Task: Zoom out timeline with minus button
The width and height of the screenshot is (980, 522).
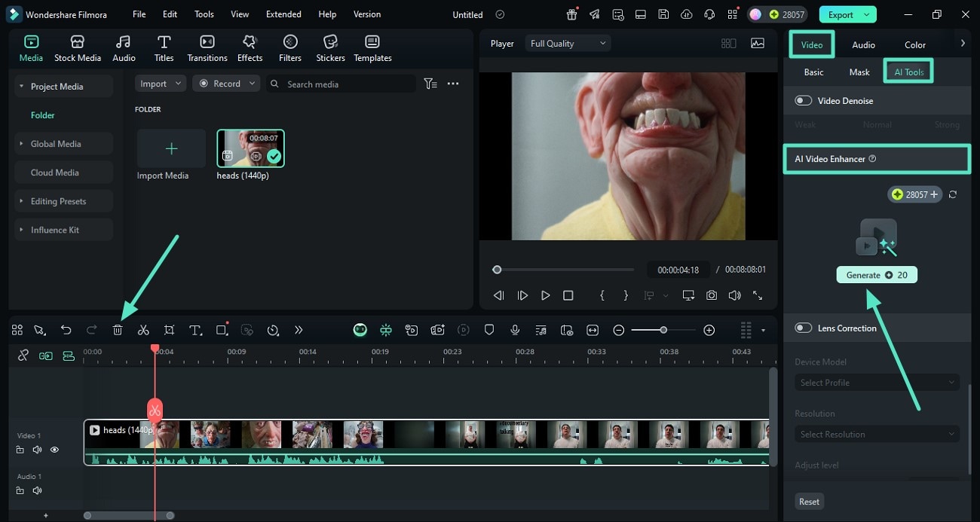Action: (x=618, y=330)
